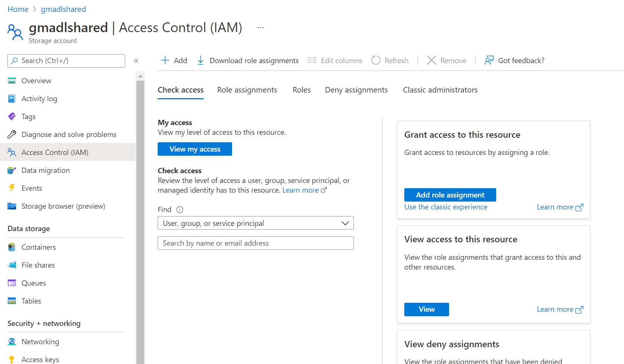
Task: Click the Containers label
Action: 38,247
